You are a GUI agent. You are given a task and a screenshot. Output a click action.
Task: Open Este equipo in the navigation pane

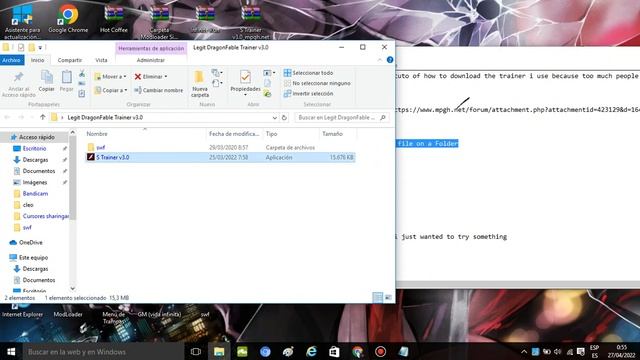click(x=33, y=258)
